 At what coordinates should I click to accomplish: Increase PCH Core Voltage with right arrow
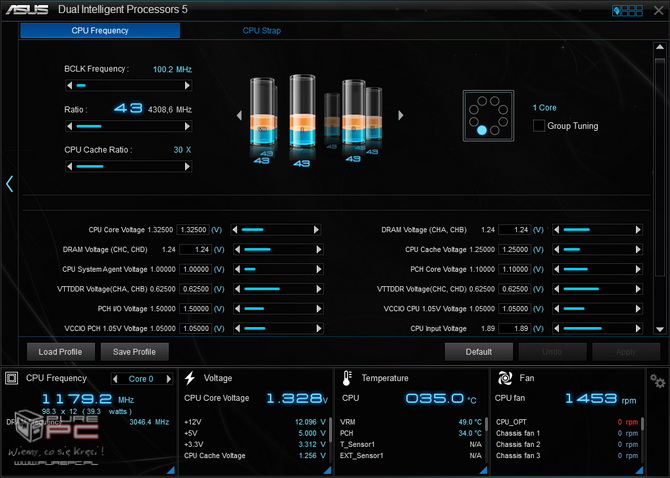638,269
